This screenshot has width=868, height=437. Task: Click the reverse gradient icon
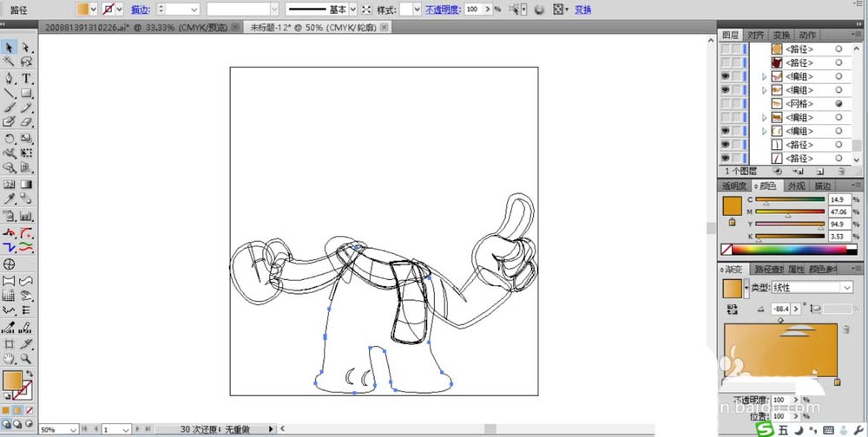(x=733, y=309)
